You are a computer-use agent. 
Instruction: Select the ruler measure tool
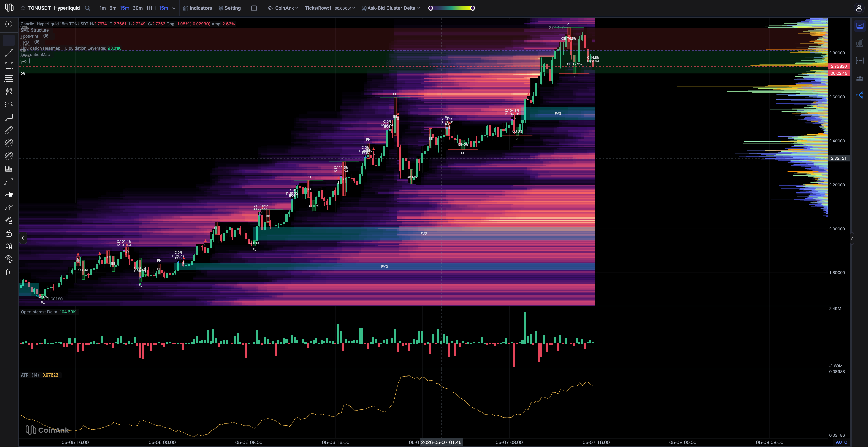[9, 130]
